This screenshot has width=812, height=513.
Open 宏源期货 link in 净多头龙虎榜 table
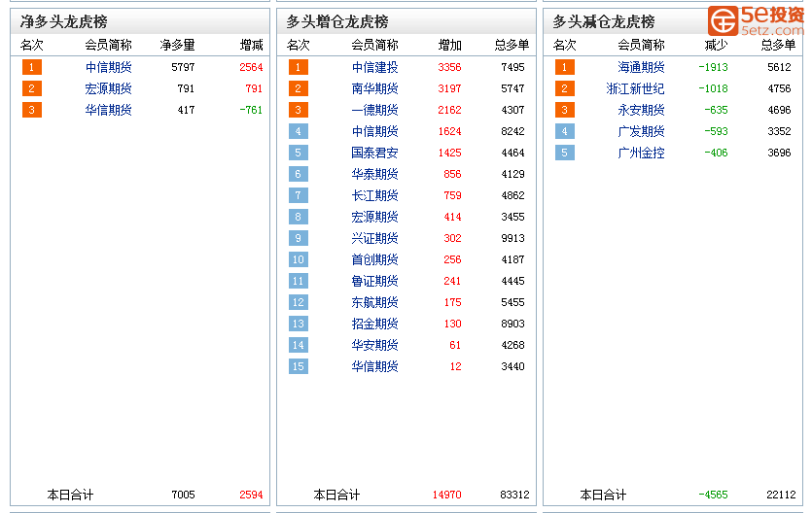click(108, 88)
